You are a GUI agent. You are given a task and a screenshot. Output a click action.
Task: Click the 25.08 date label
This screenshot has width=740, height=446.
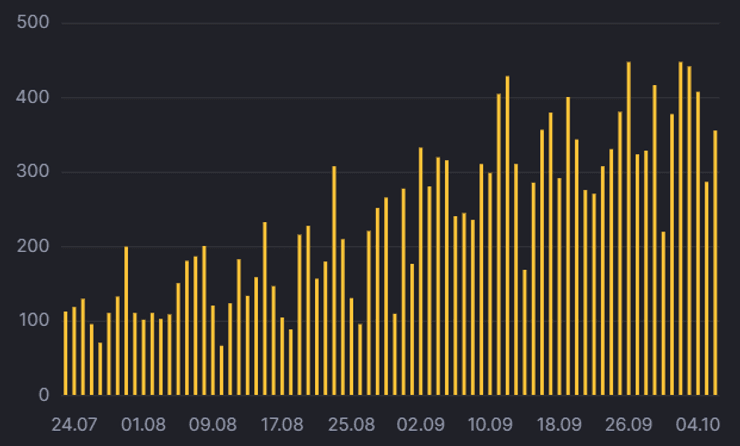352,424
